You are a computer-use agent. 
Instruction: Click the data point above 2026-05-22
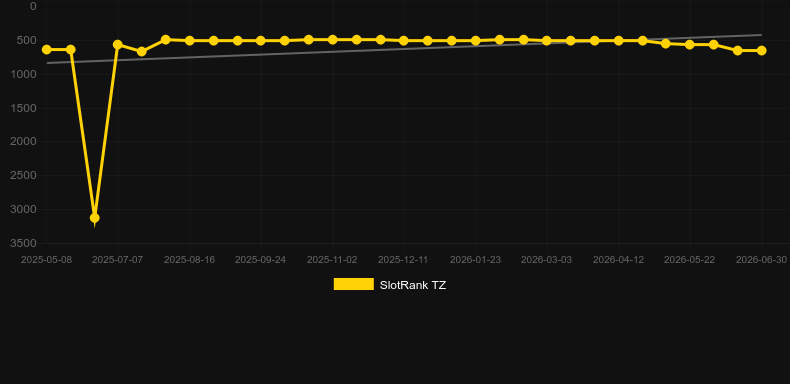[x=690, y=44]
